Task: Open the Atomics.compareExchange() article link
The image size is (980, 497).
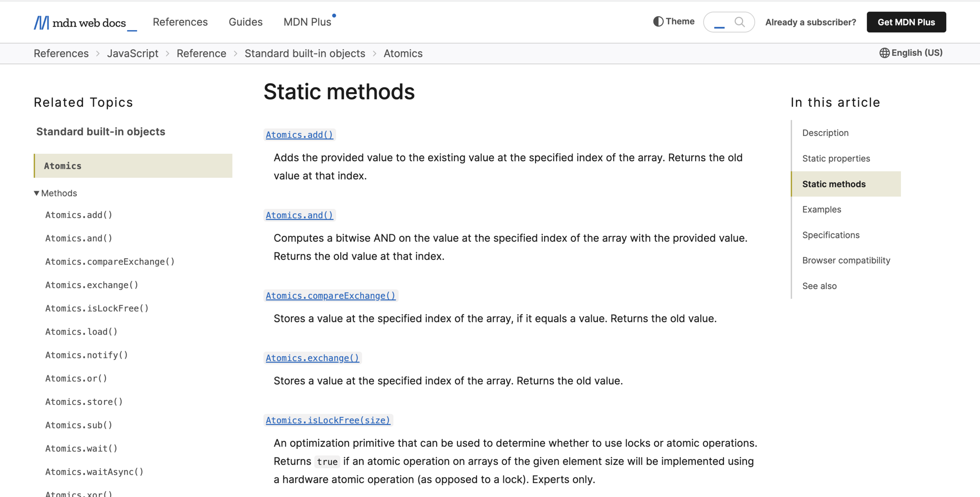Action: click(330, 296)
